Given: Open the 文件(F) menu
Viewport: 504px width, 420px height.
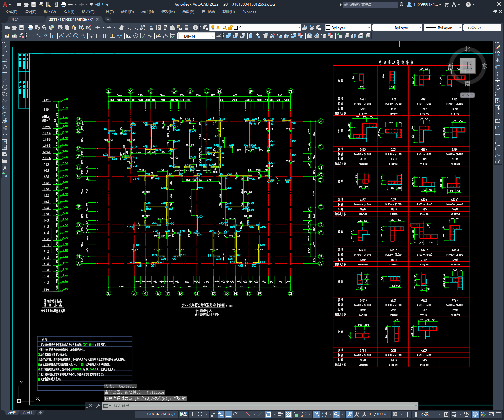Looking at the screenshot, I should tap(11, 12).
